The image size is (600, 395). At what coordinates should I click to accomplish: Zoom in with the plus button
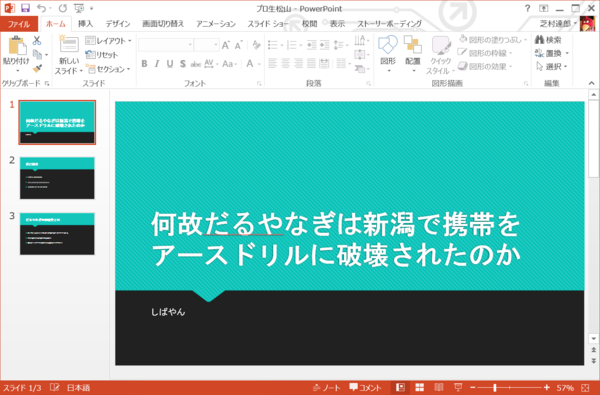point(547,387)
